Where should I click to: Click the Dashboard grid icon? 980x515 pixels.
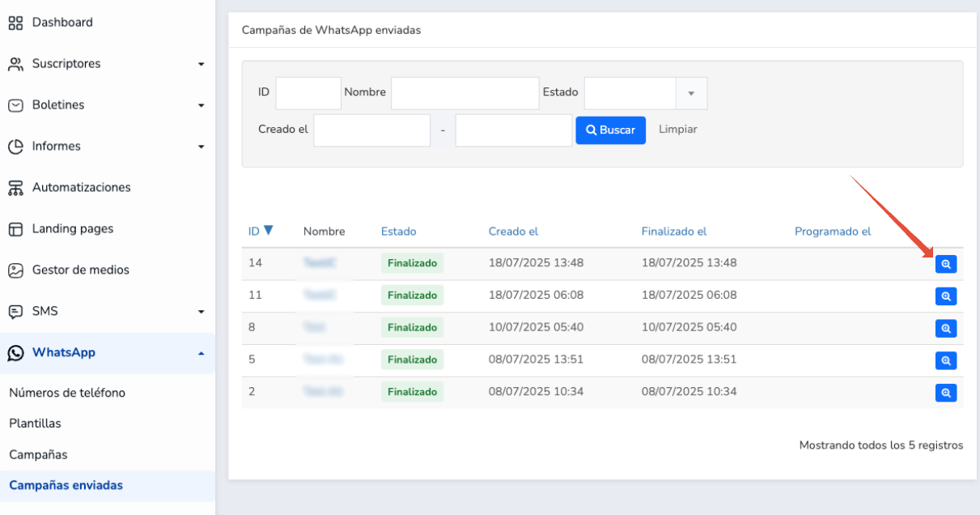click(x=15, y=23)
